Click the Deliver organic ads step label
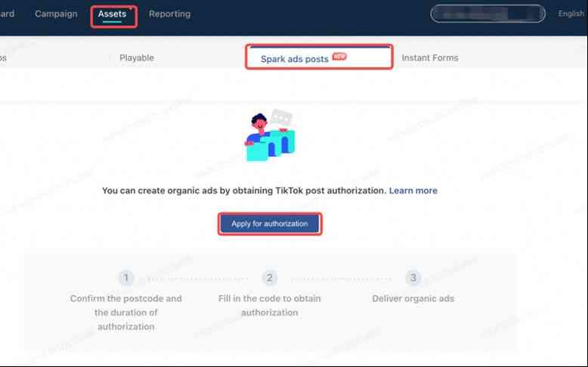This screenshot has width=588, height=367. [x=413, y=298]
